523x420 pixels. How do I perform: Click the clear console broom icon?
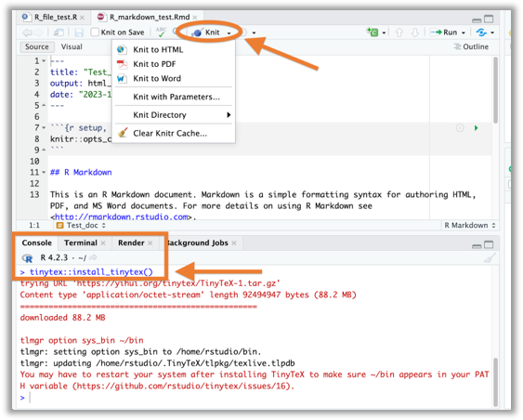(x=490, y=258)
